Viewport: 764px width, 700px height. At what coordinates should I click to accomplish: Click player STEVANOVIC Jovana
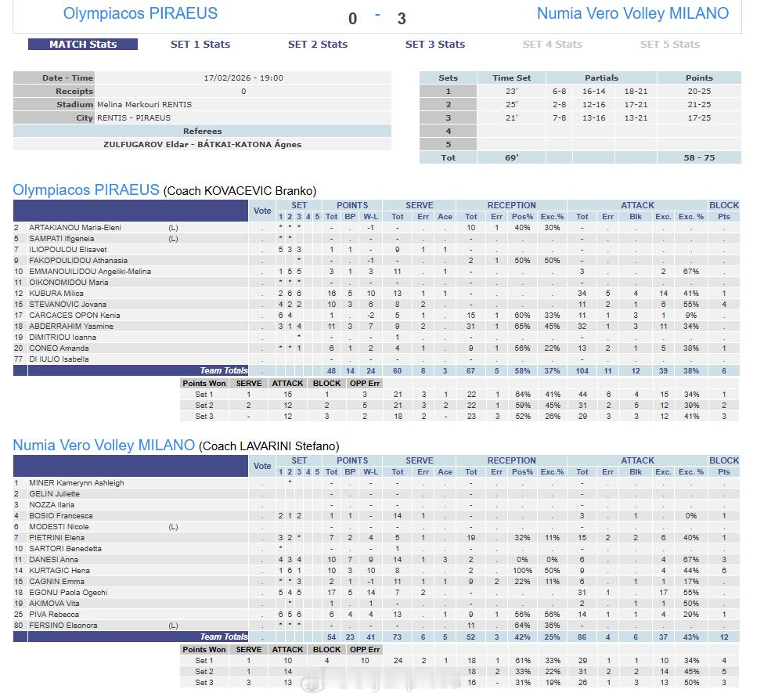click(68, 304)
